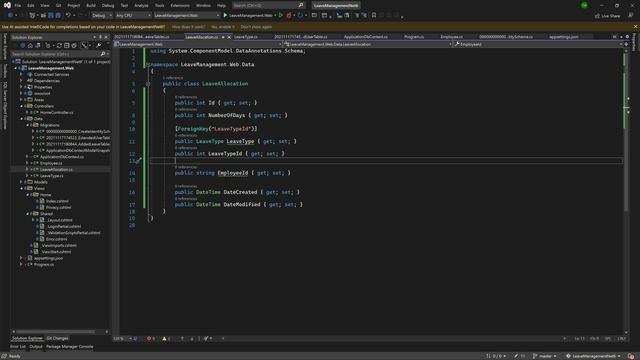The image size is (640, 360).
Task: Click Sync with Active Document icon in Solution Explorer
Action: [x=59, y=46]
